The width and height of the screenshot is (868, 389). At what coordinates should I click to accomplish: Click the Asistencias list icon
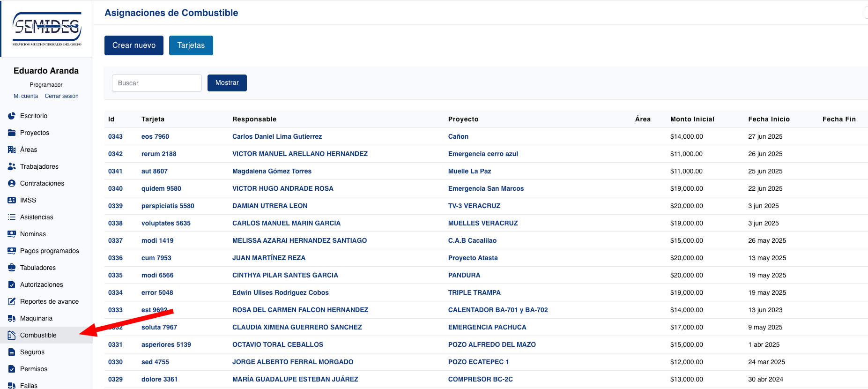click(x=12, y=217)
